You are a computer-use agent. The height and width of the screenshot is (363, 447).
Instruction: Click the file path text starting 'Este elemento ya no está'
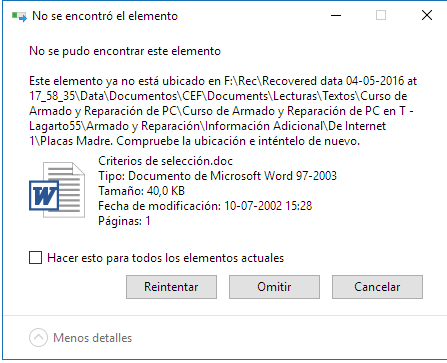223,111
